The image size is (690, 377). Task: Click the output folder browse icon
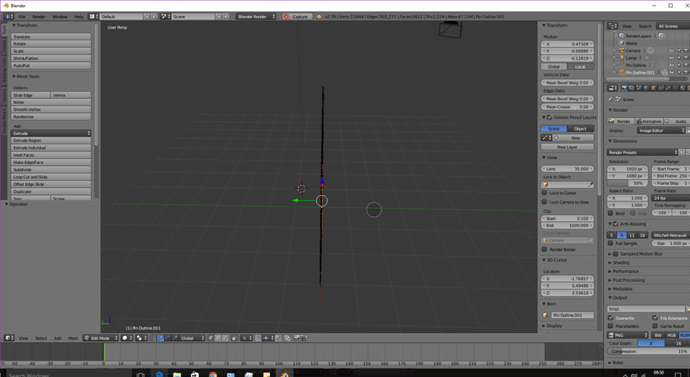(688, 309)
